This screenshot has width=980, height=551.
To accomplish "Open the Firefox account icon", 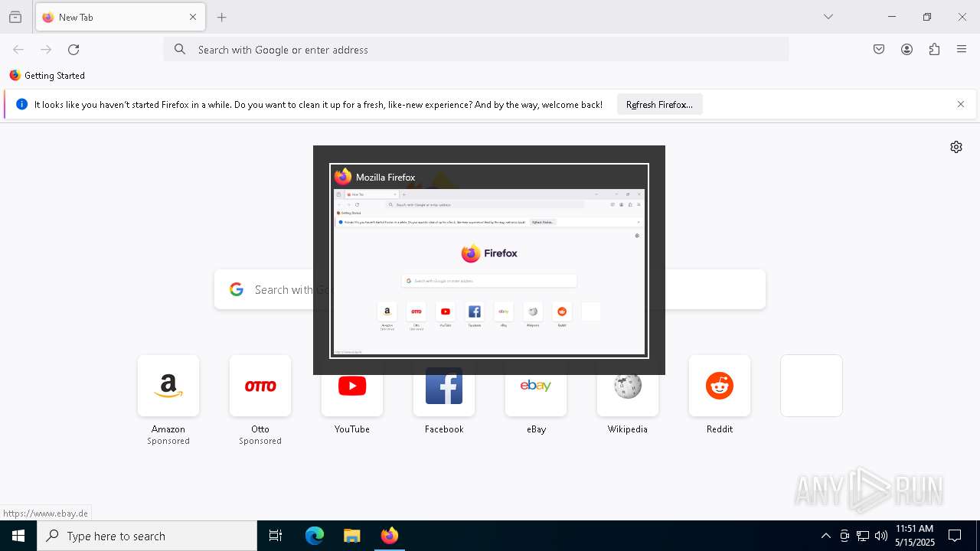I will point(906,50).
